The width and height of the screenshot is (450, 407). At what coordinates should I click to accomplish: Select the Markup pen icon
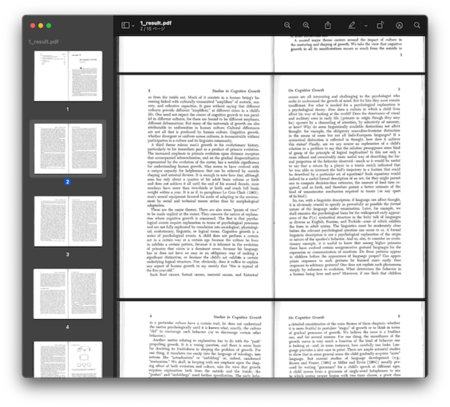pos(352,25)
